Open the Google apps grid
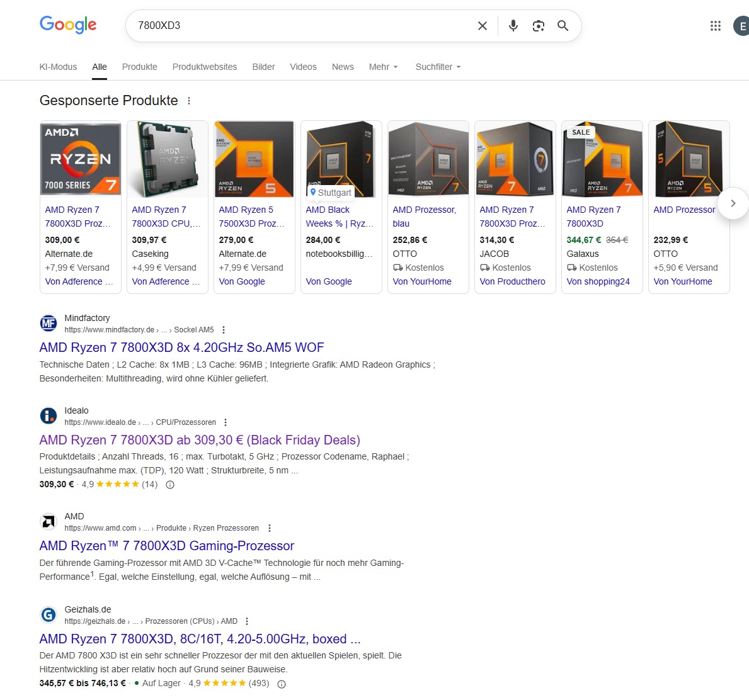749x700 pixels. click(x=715, y=25)
